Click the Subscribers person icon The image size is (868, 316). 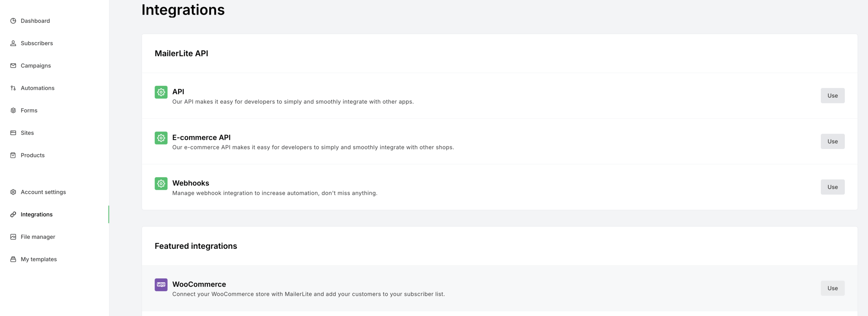[x=13, y=43]
